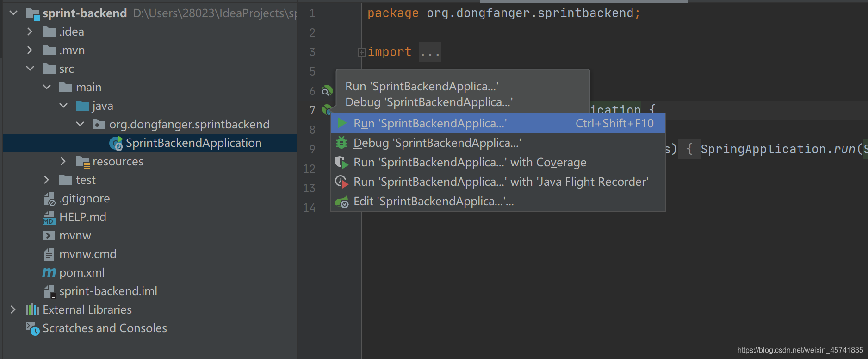
Task: Collapse the src folder
Action: 30,69
